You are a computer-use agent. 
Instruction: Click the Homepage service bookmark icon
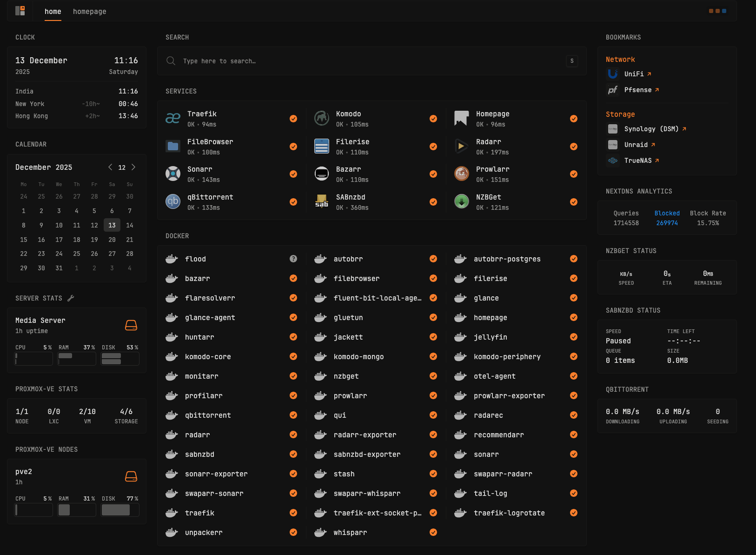pyautogui.click(x=462, y=119)
